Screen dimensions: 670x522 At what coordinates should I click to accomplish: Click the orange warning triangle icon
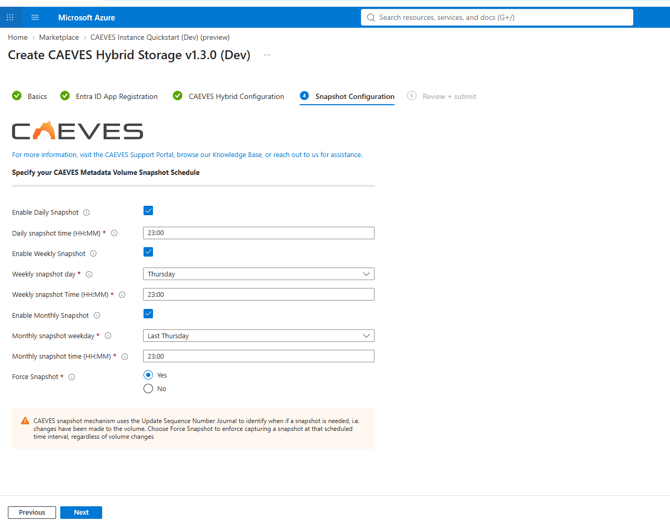point(25,421)
